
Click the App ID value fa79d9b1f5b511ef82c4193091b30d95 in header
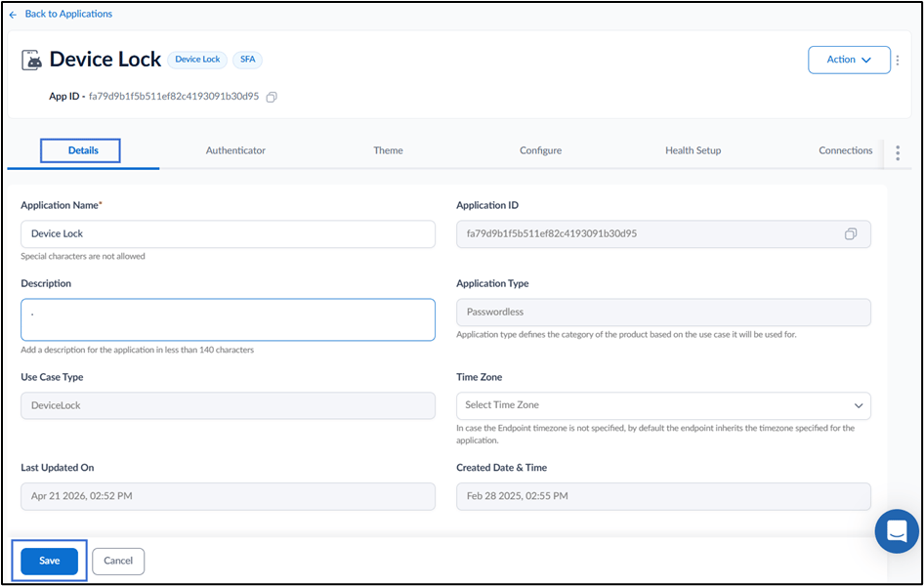(x=174, y=97)
